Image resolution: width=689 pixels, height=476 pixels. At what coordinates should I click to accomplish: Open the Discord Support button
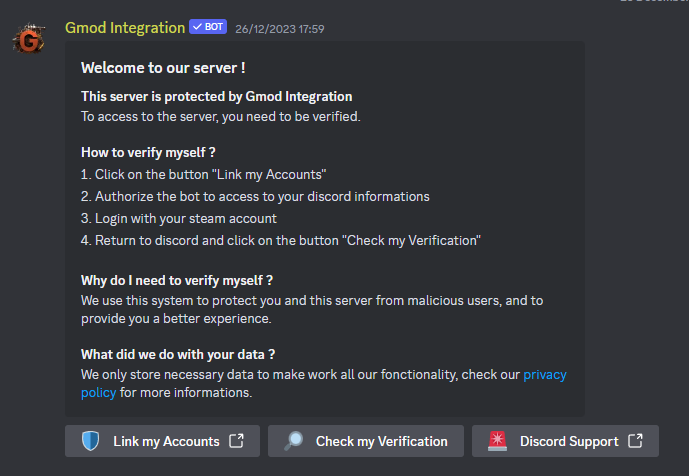(x=565, y=441)
